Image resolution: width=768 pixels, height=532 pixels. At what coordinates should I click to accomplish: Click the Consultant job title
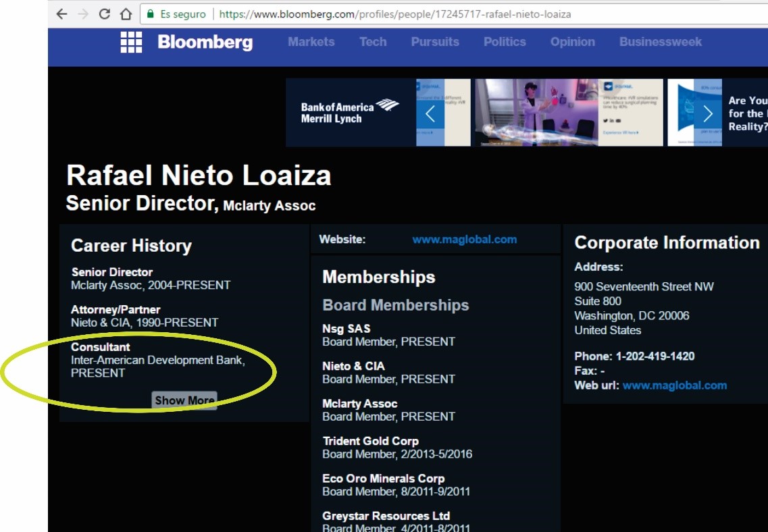click(101, 347)
